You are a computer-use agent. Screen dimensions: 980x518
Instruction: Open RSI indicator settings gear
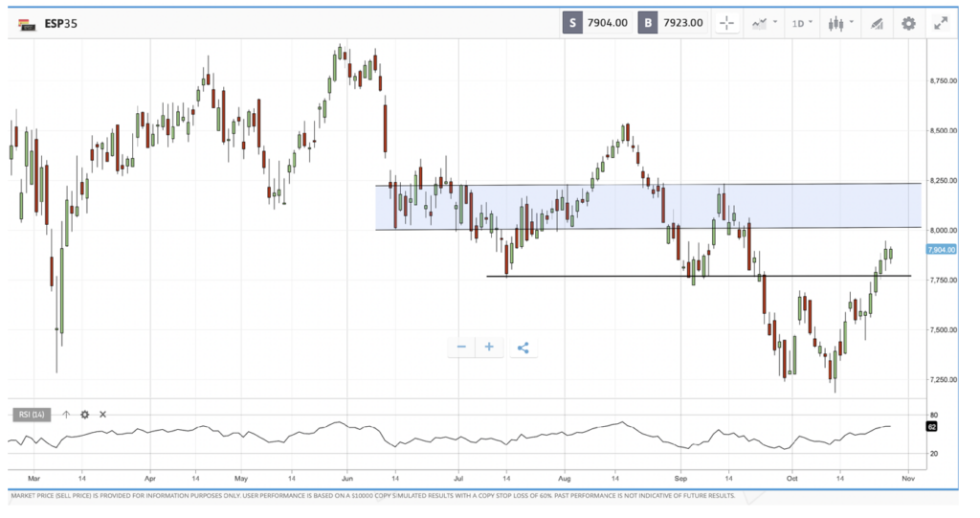[x=84, y=415]
